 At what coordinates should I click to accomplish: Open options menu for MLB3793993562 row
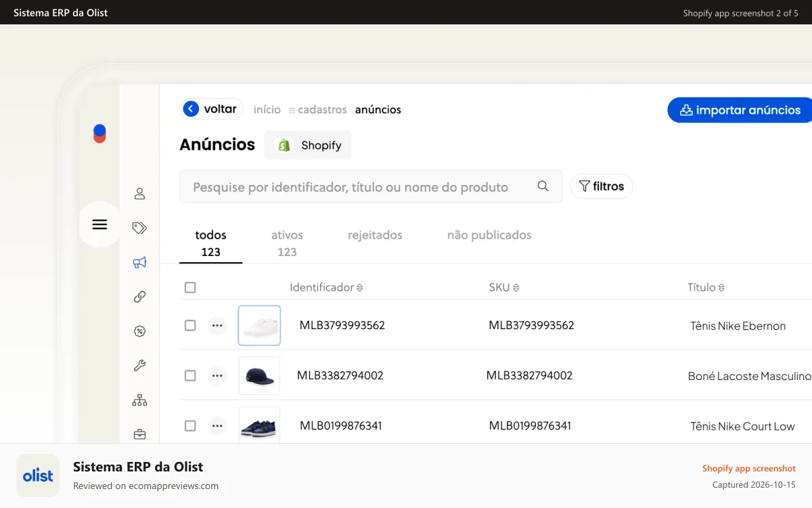click(x=217, y=325)
